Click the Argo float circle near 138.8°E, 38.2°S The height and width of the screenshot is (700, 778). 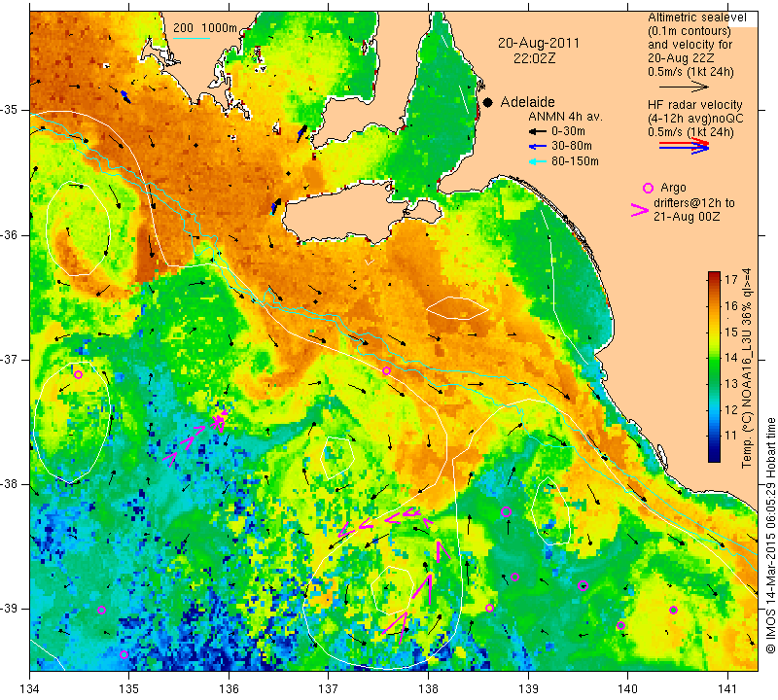pyautogui.click(x=506, y=512)
